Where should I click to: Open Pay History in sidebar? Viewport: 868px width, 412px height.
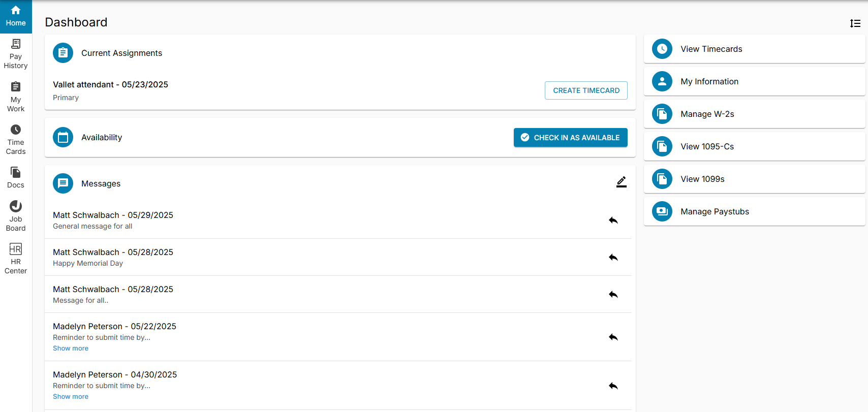[16, 54]
